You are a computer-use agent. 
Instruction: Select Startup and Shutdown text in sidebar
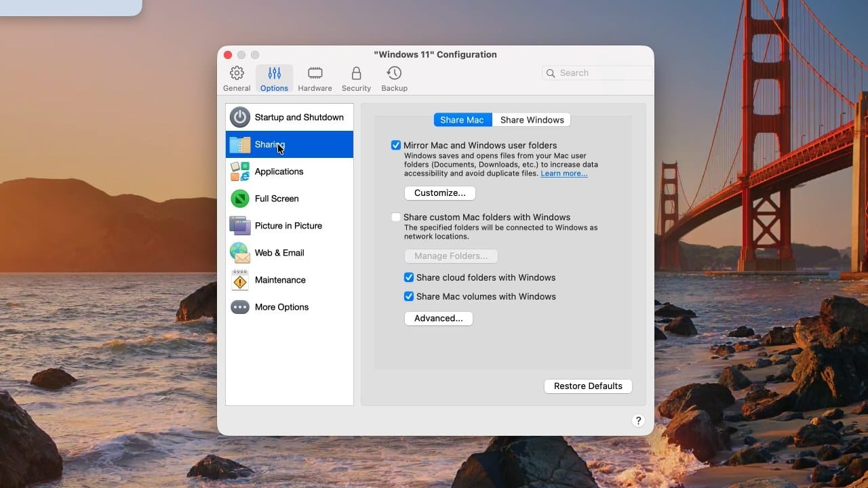point(299,117)
